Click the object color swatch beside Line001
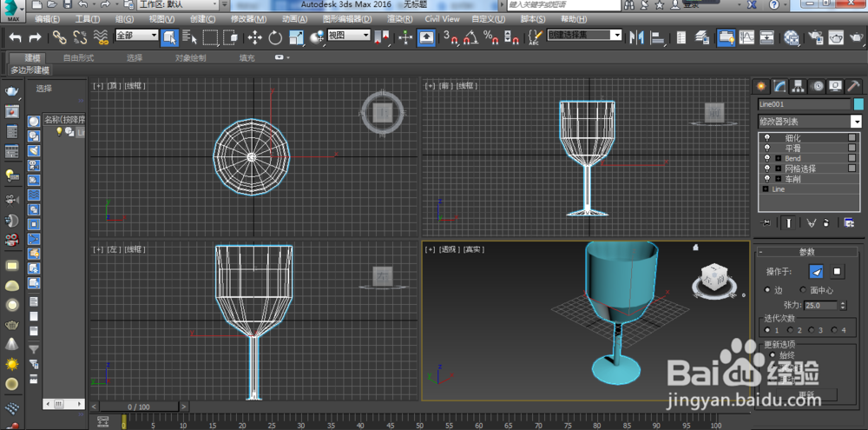Screen dimensions: 868x430 click(858, 104)
